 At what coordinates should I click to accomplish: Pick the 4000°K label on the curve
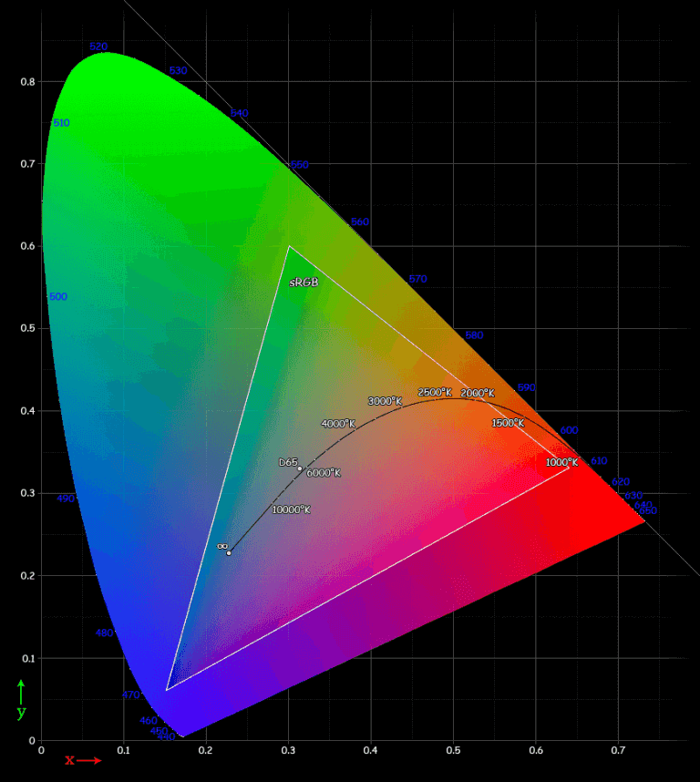[337, 424]
